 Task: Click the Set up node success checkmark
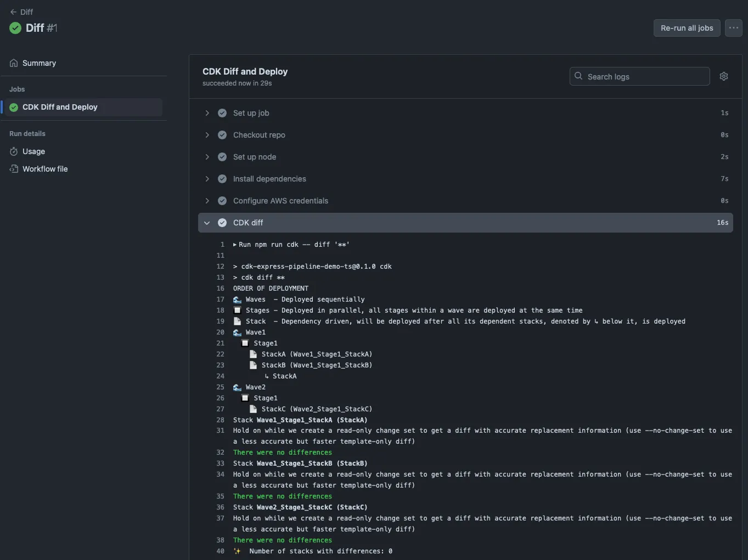222,157
